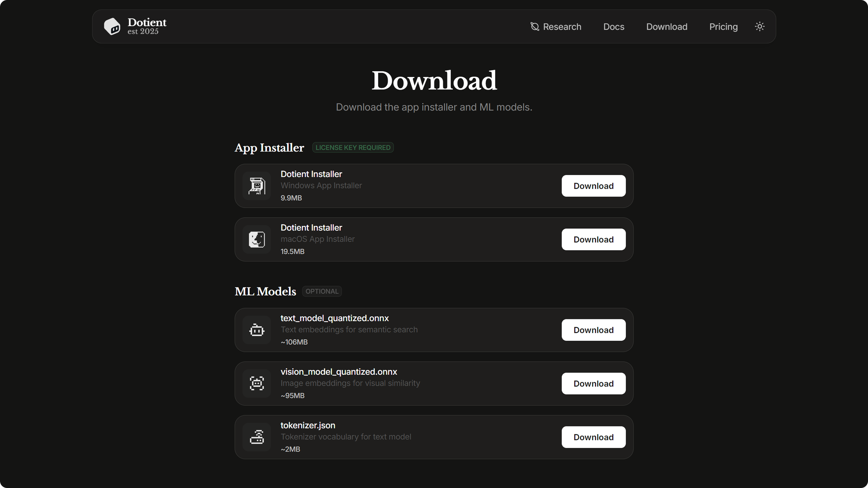Click the 19.5MB file size text

point(292,251)
